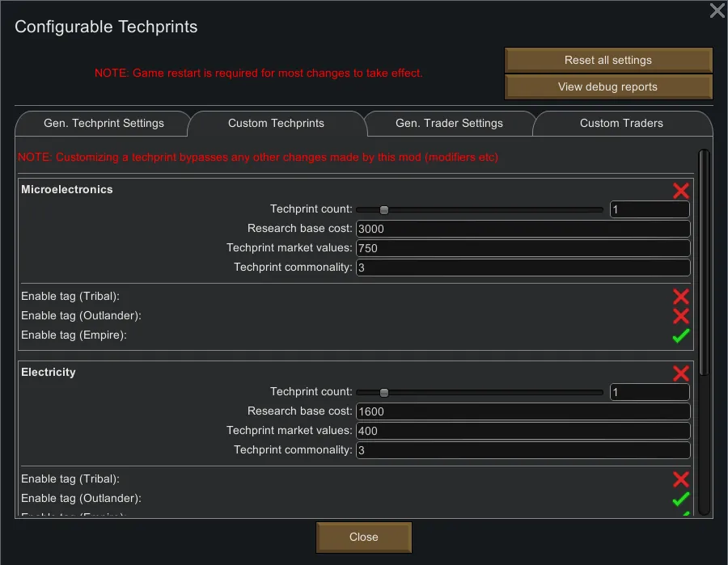728x565 pixels.
Task: Click the Microelectronics techprint count slider handle
Action: [x=384, y=210]
